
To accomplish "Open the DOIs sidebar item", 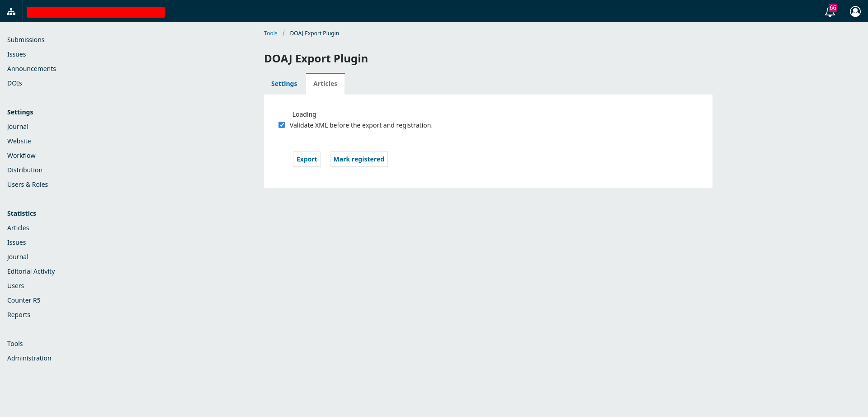I will pos(14,83).
